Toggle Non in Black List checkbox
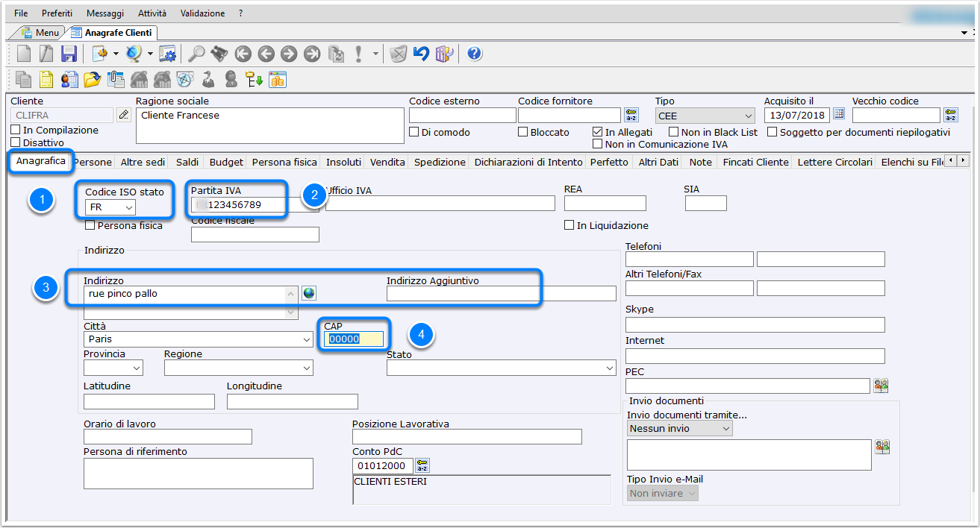 674,132
